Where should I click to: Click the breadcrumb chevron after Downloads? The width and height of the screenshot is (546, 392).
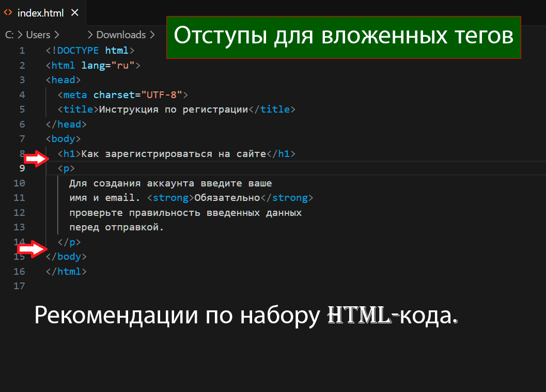(152, 35)
